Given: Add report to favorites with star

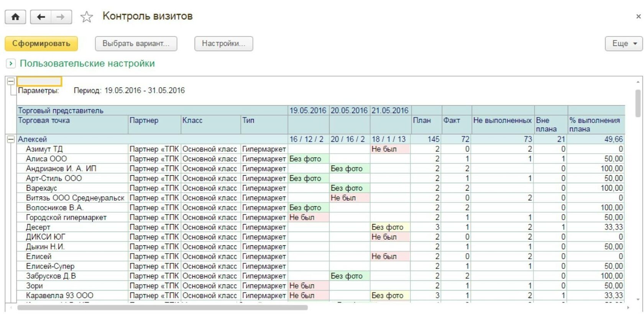Looking at the screenshot, I should 87,17.
